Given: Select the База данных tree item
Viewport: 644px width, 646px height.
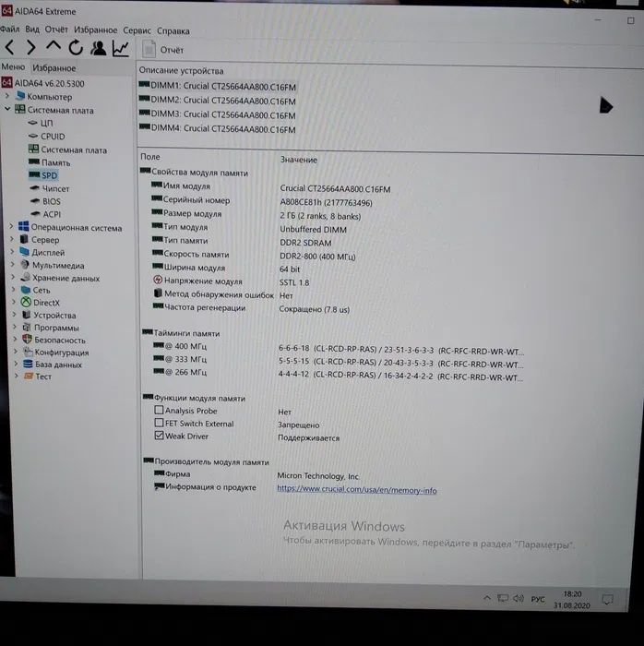Looking at the screenshot, I should (58, 365).
